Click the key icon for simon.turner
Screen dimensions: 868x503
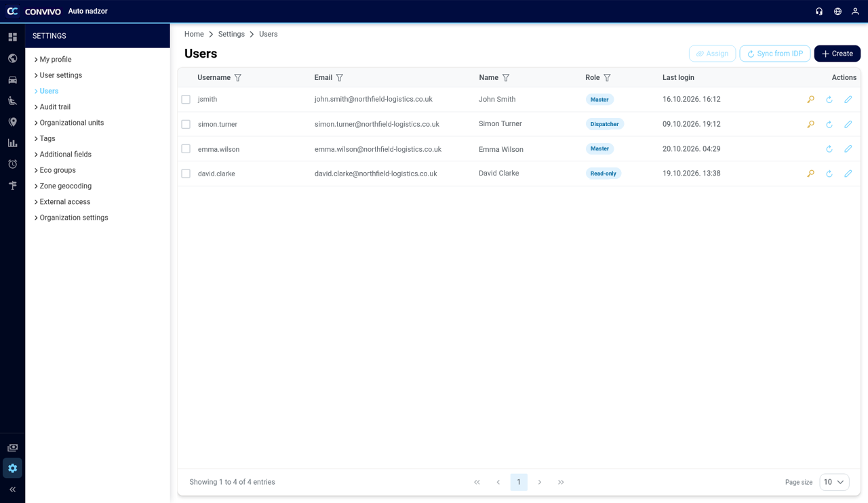(810, 124)
